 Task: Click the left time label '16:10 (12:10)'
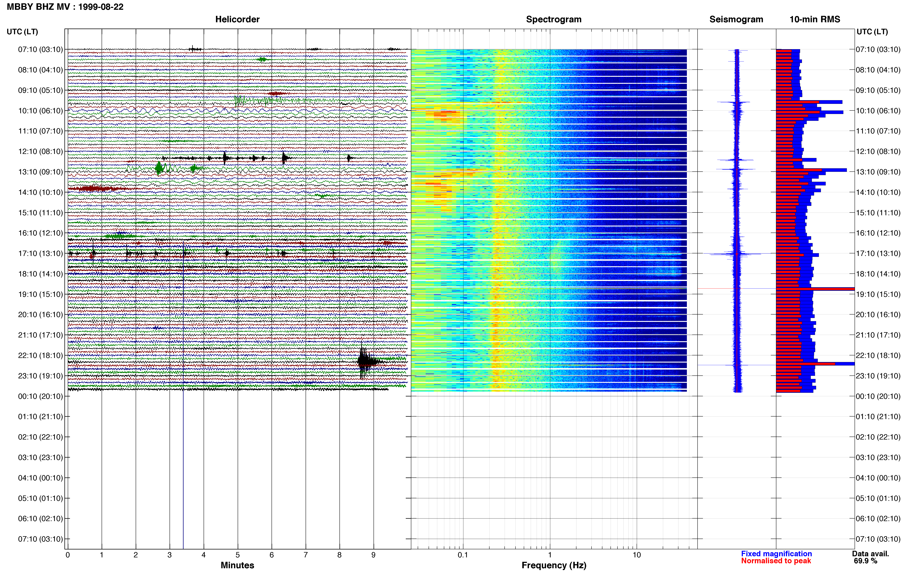(x=41, y=233)
